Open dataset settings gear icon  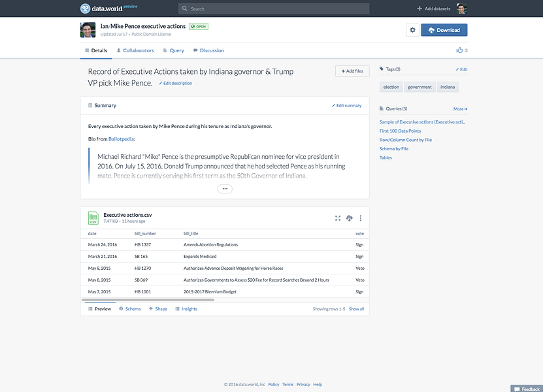pos(412,30)
